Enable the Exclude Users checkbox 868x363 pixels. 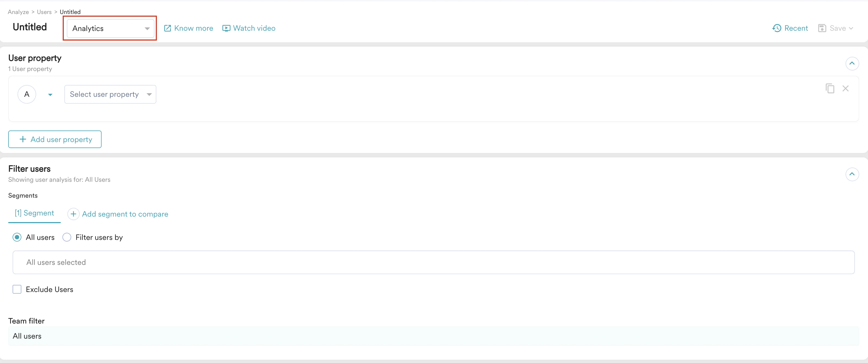coord(17,289)
